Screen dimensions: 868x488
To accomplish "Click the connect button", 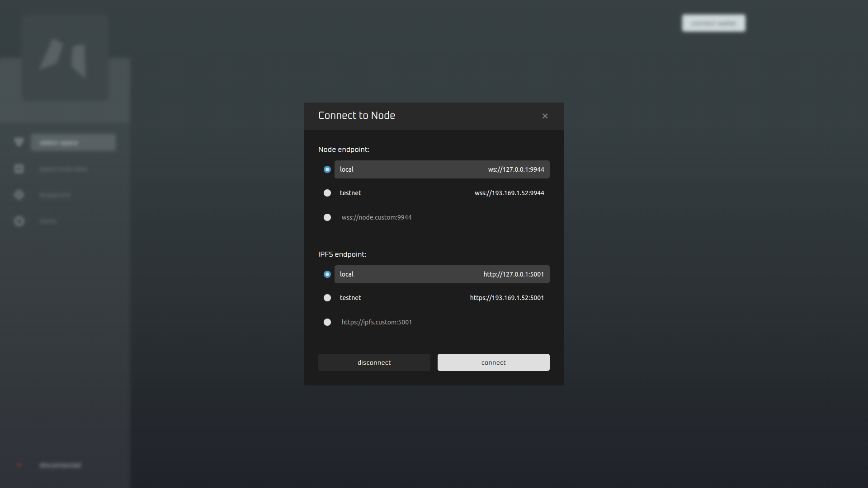I will click(494, 362).
